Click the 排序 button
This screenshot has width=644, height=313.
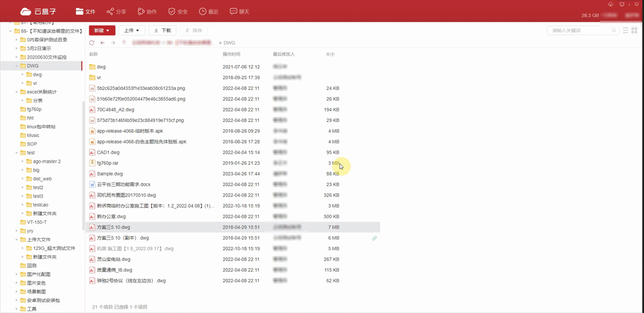point(193,31)
